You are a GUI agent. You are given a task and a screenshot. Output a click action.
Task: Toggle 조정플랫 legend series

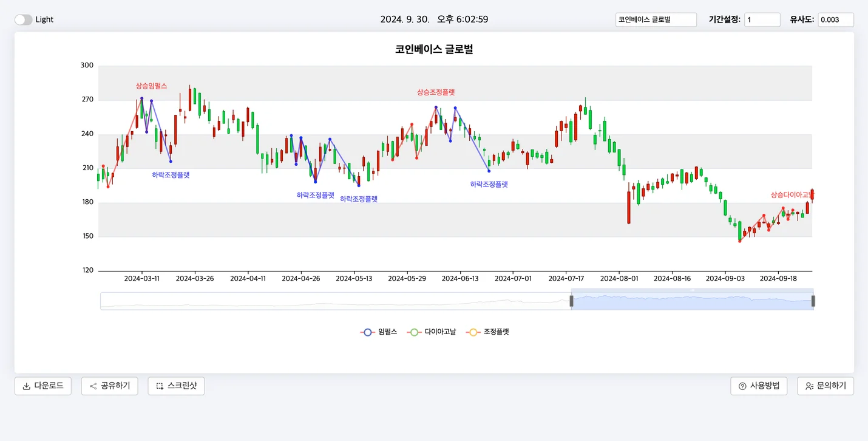[x=487, y=332]
